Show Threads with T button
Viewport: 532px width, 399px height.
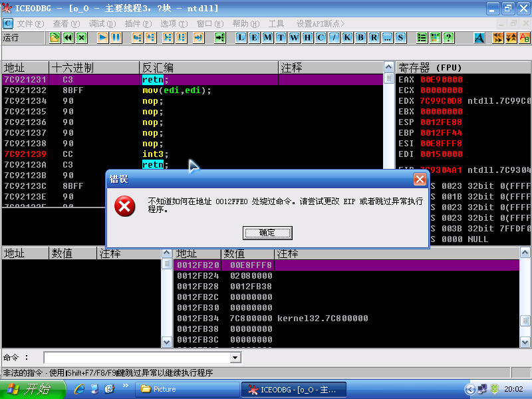point(281,38)
